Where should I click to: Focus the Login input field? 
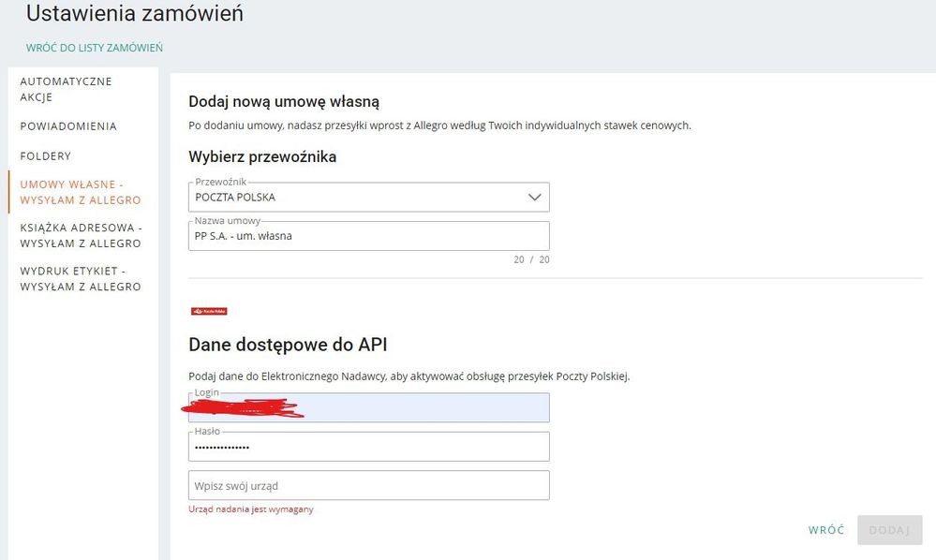pyautogui.click(x=369, y=408)
